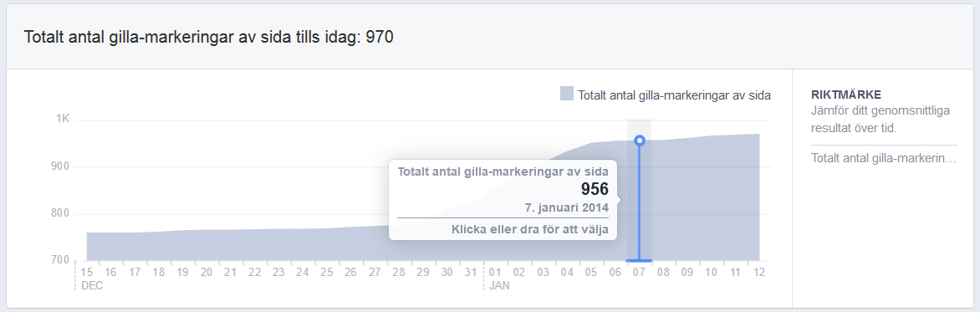The image size is (980, 312).
Task: Click date 20 on the timeline axis
Action: [x=207, y=273]
